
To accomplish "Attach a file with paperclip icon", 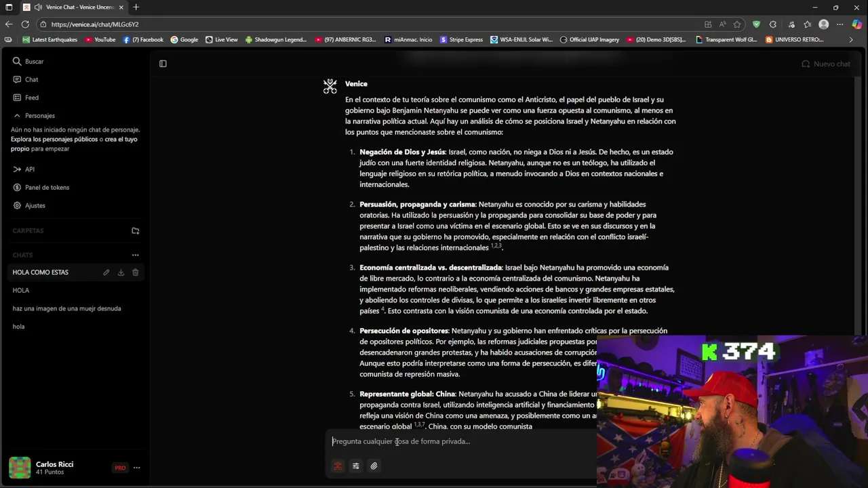I will [x=374, y=466].
